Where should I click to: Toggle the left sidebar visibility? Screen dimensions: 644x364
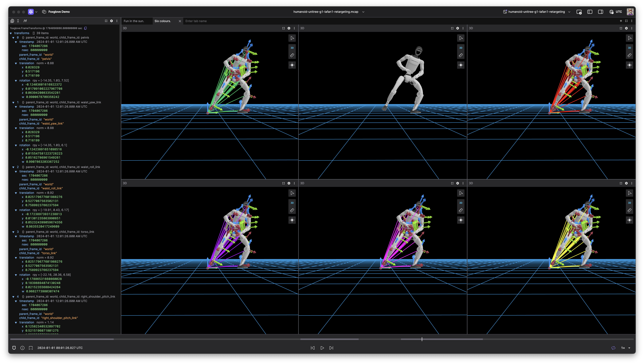point(590,12)
